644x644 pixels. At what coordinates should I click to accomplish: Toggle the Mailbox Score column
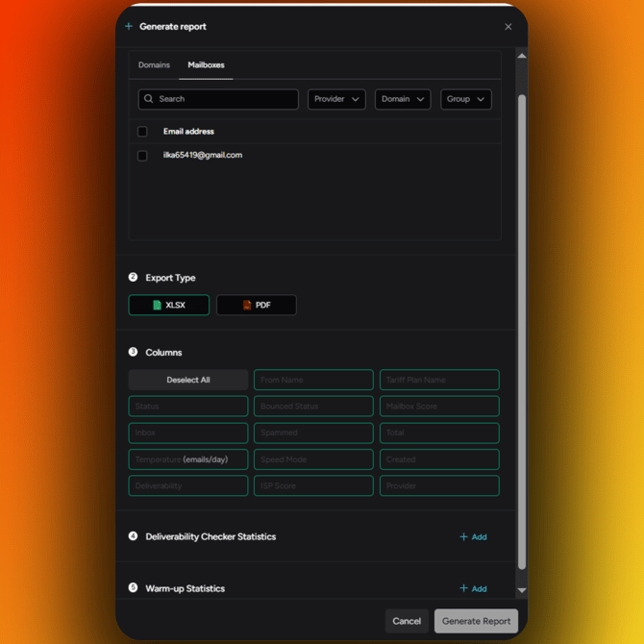coord(439,407)
